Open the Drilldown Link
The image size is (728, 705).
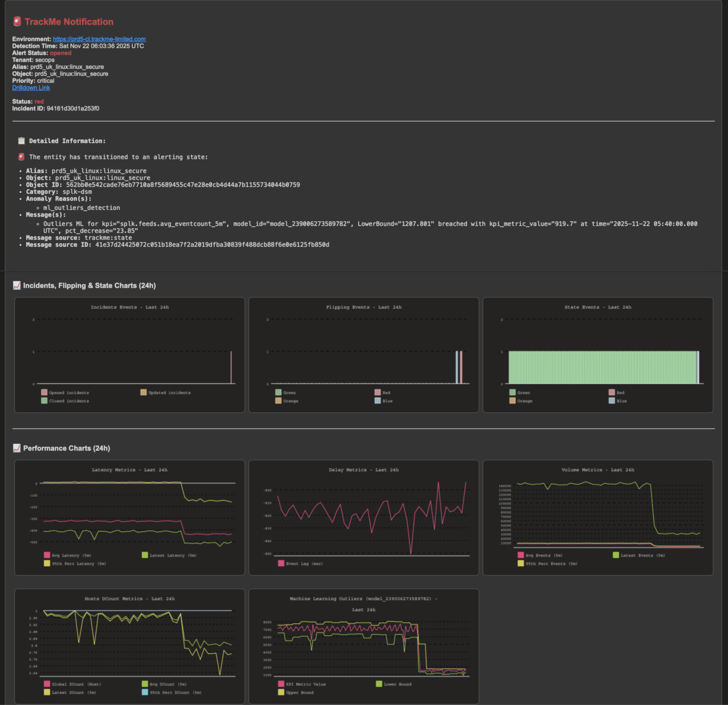coord(31,88)
